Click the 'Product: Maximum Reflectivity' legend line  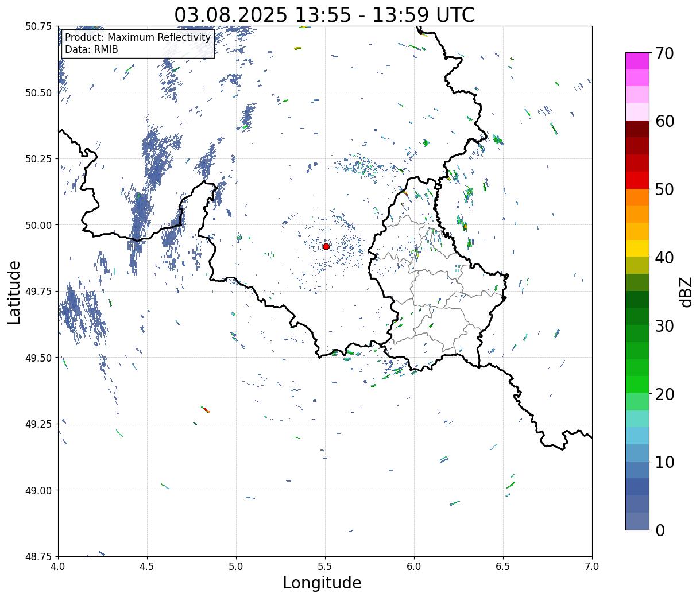[138, 38]
